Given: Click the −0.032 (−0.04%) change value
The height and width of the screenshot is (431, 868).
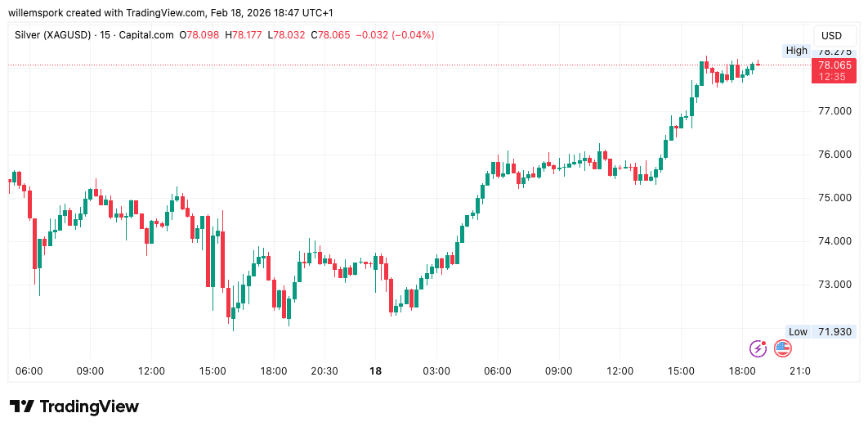Looking at the screenshot, I should coord(396,35).
